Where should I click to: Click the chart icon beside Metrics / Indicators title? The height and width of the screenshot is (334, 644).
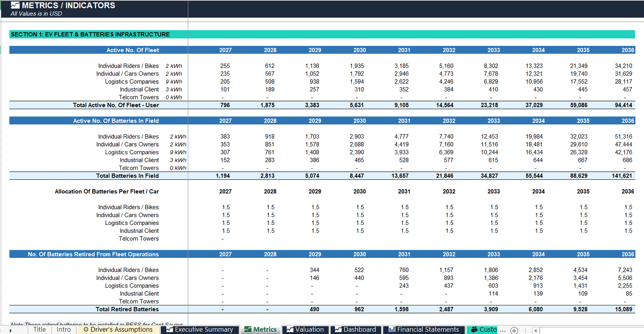coord(15,5)
